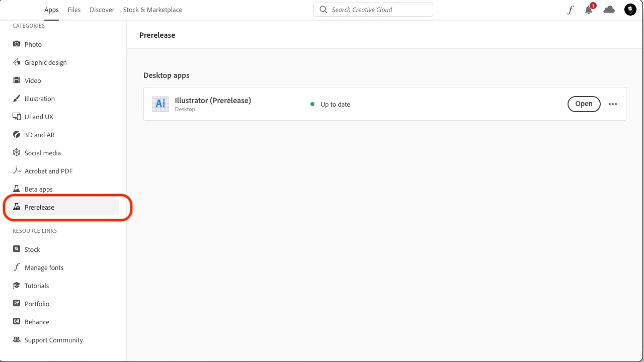The image size is (644, 362).
Task: Select the Social media label
Action: point(43,153)
